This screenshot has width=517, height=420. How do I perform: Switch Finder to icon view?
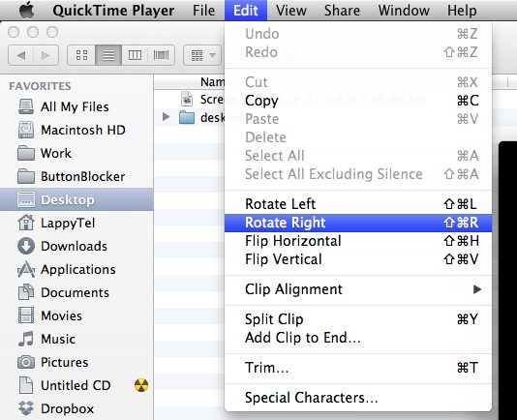[81, 55]
